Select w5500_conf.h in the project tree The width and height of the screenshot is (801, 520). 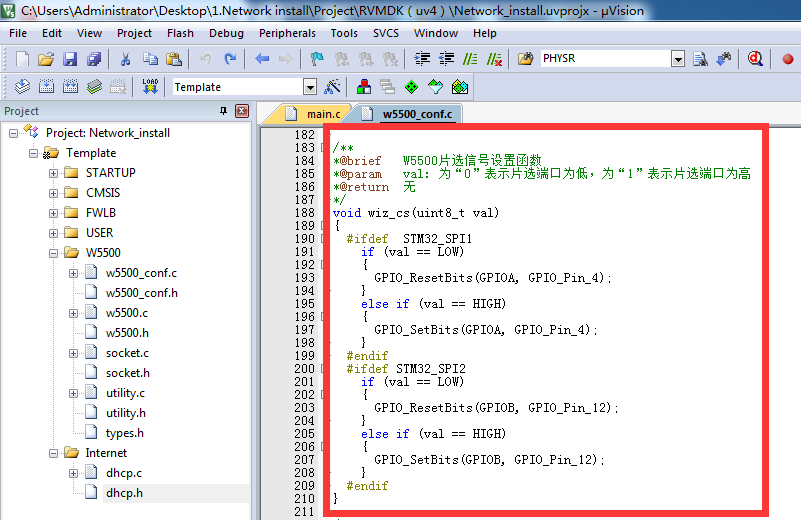142,293
